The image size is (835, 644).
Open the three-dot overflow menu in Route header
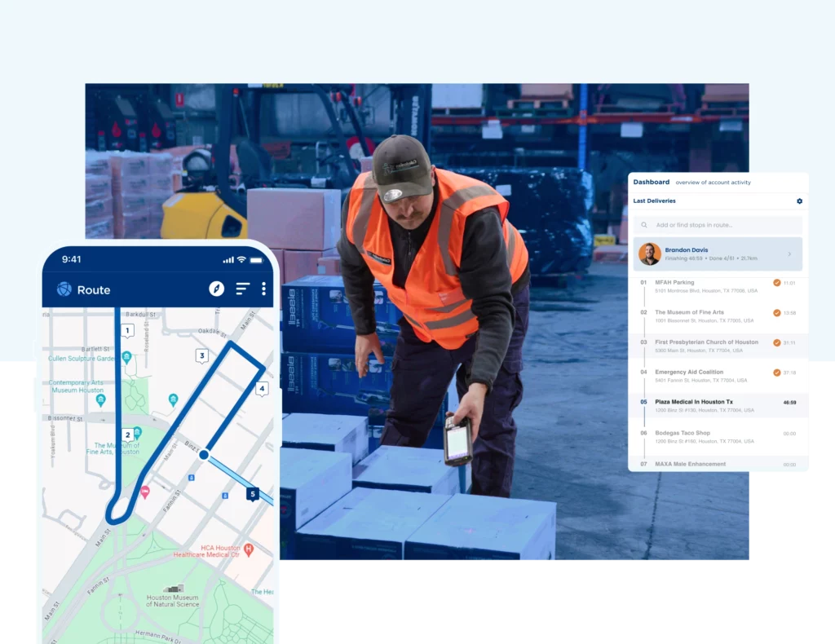(263, 289)
